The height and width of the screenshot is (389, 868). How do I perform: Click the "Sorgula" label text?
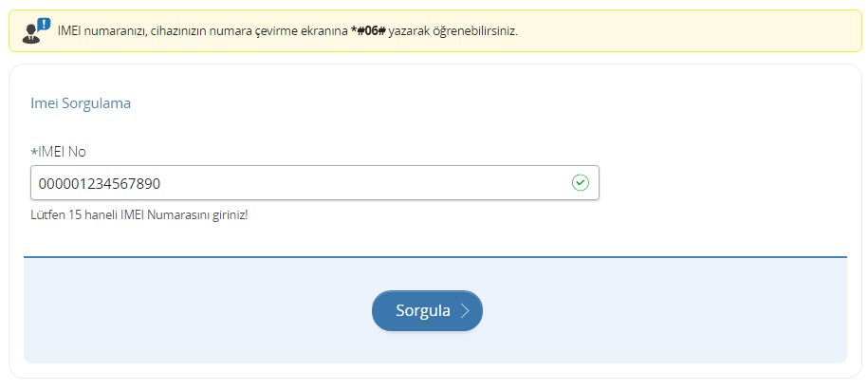pyautogui.click(x=422, y=310)
